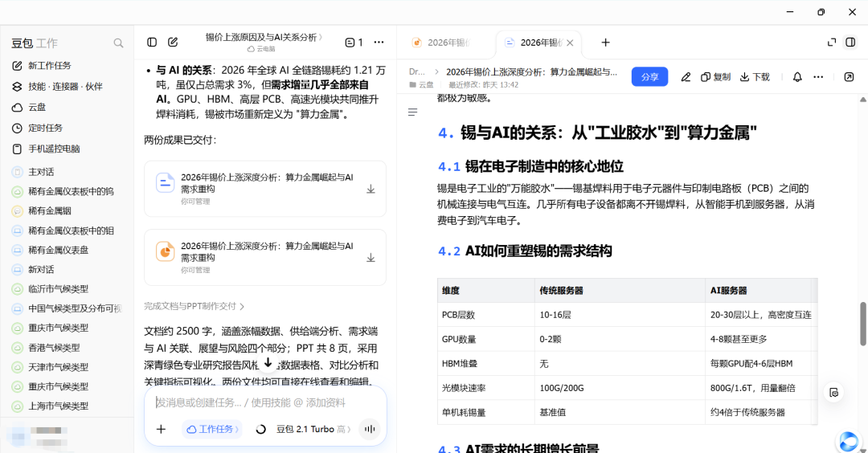Open the 豆包 2.1 Turbo model dropdown

[313, 429]
